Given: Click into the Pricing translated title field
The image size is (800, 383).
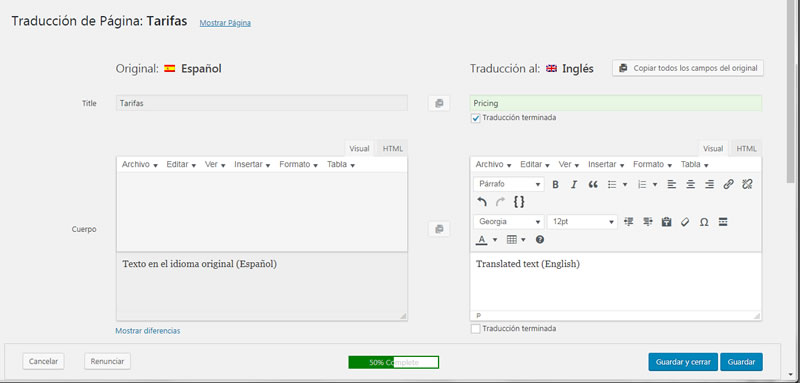Looking at the screenshot, I should (x=616, y=104).
